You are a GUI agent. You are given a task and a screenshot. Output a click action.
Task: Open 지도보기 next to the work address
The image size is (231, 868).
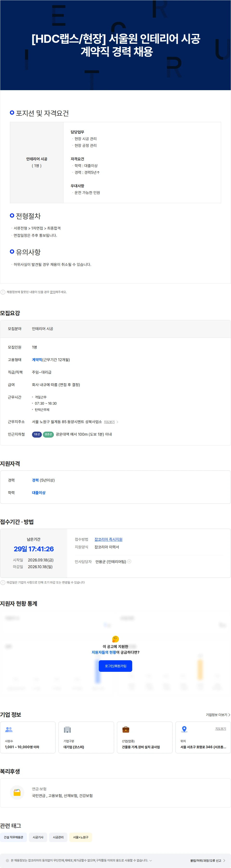tap(109, 422)
